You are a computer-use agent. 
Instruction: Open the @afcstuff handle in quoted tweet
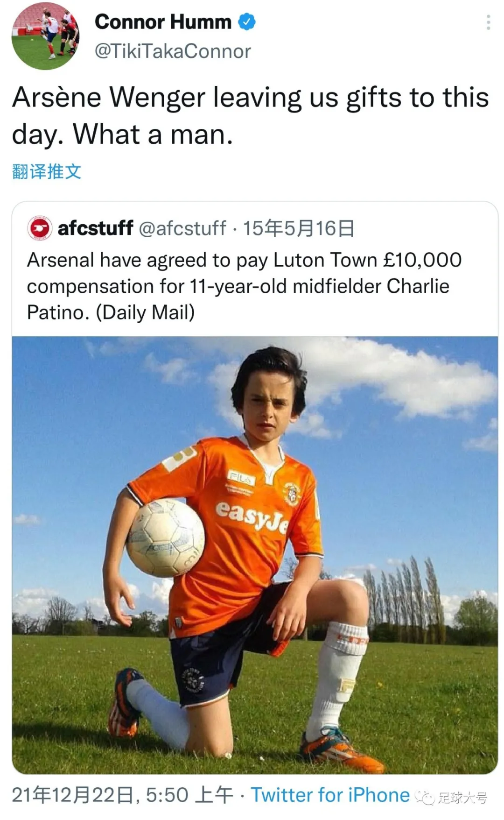pos(182,228)
